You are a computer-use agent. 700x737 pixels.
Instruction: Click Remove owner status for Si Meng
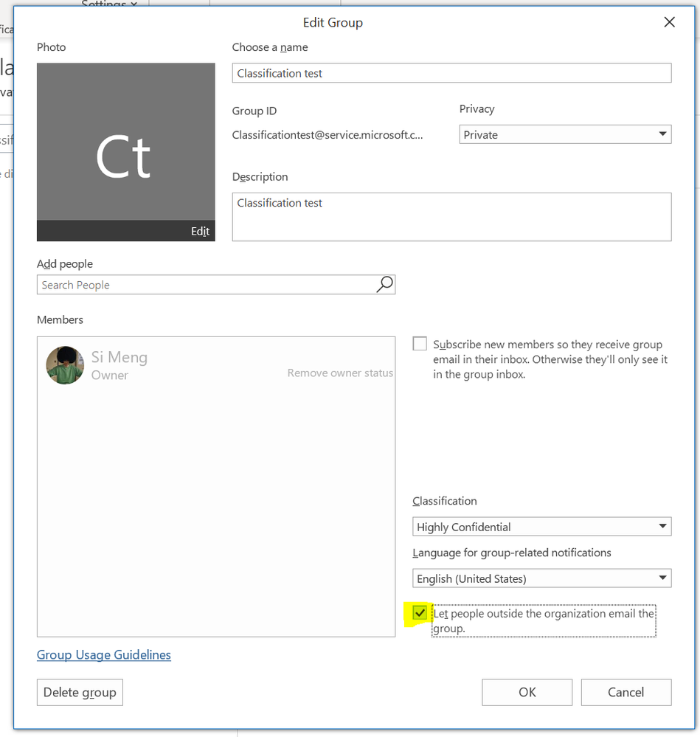(340, 373)
